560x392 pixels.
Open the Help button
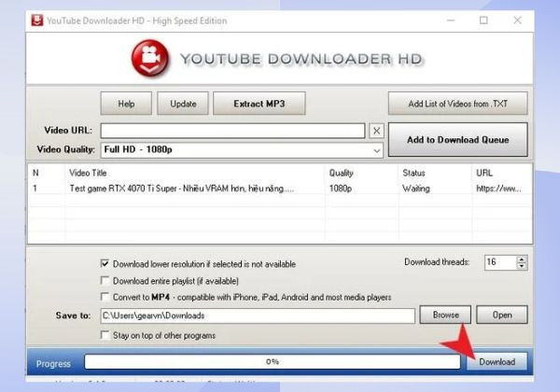tap(126, 104)
